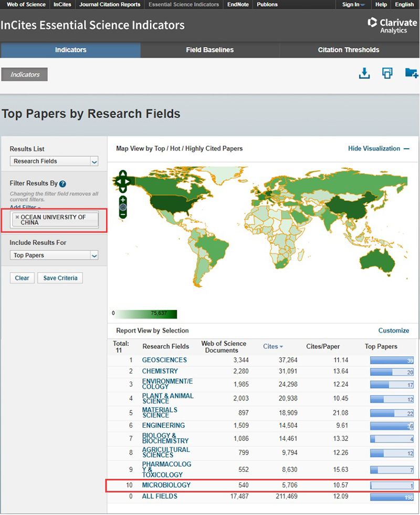
Task: Open the Include Results For dropdown
Action: (x=54, y=255)
